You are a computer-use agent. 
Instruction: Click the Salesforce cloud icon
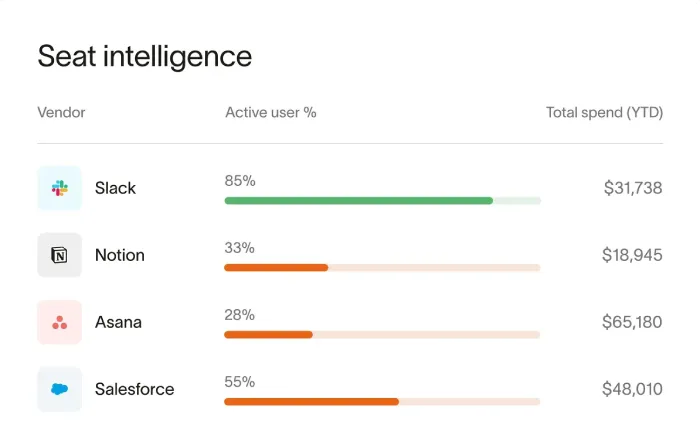pos(59,389)
